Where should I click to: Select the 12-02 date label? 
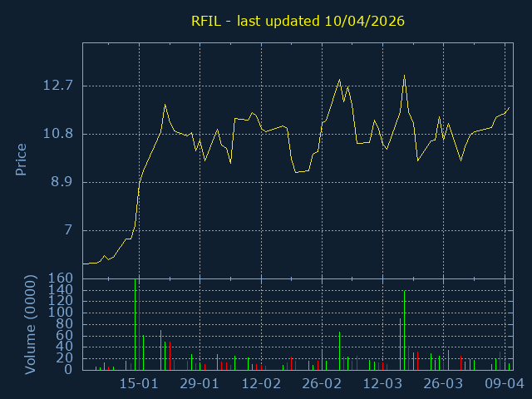[x=261, y=383]
